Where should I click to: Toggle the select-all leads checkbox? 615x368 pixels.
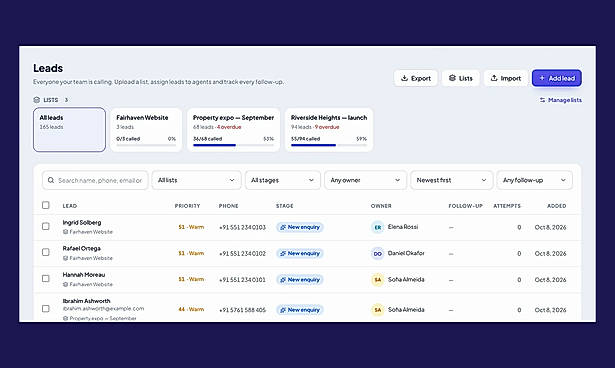click(x=45, y=205)
